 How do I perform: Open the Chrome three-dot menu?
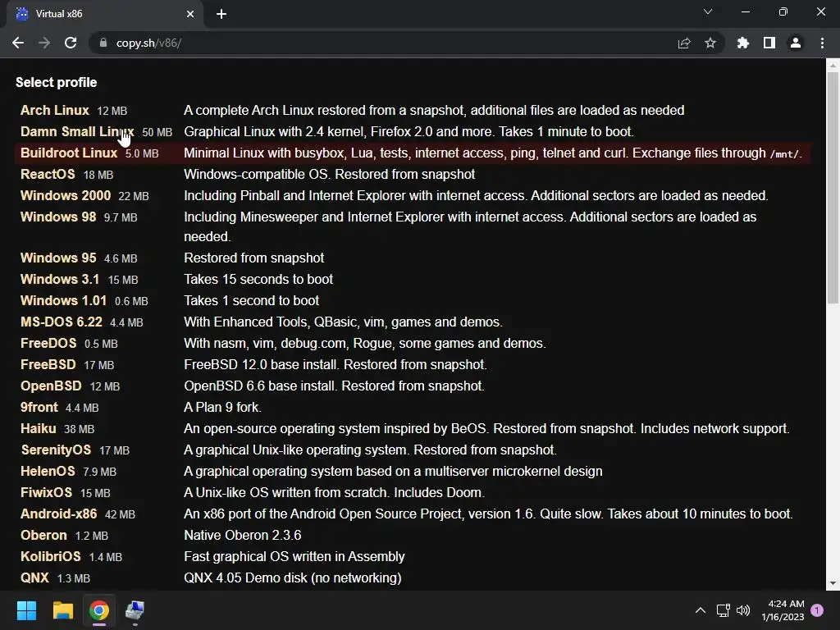(822, 43)
